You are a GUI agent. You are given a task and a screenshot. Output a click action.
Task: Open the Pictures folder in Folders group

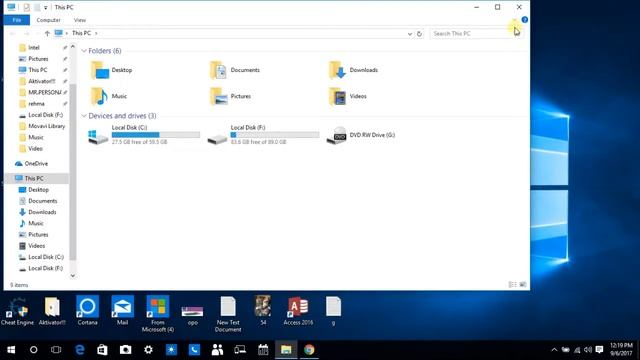click(231, 96)
